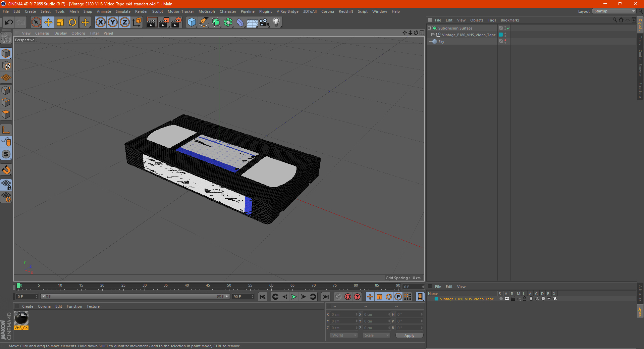Open the Structure side tab
The width and height of the screenshot is (644, 349).
point(640,90)
